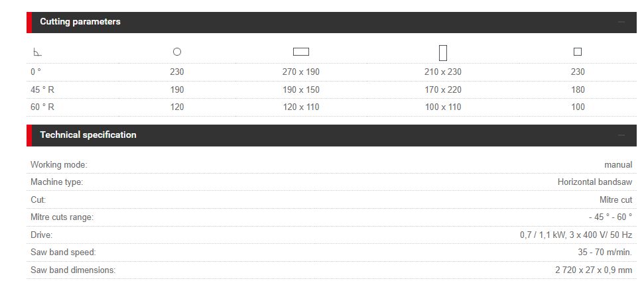Click the Mitre cuts range label

[62, 217]
